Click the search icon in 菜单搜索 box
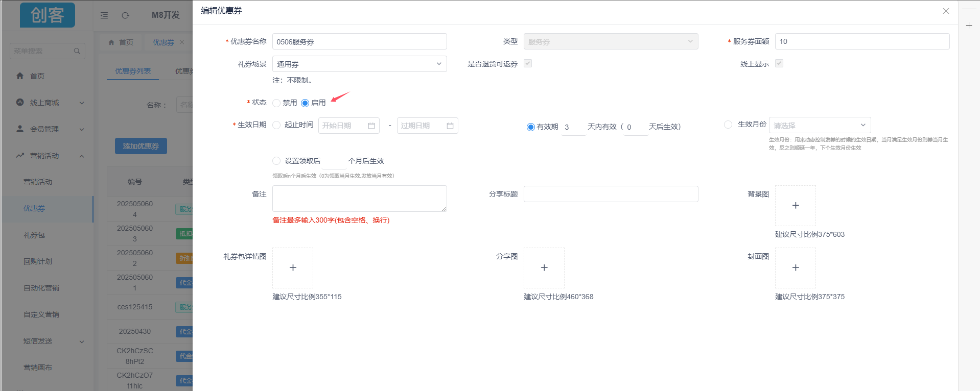 (77, 51)
